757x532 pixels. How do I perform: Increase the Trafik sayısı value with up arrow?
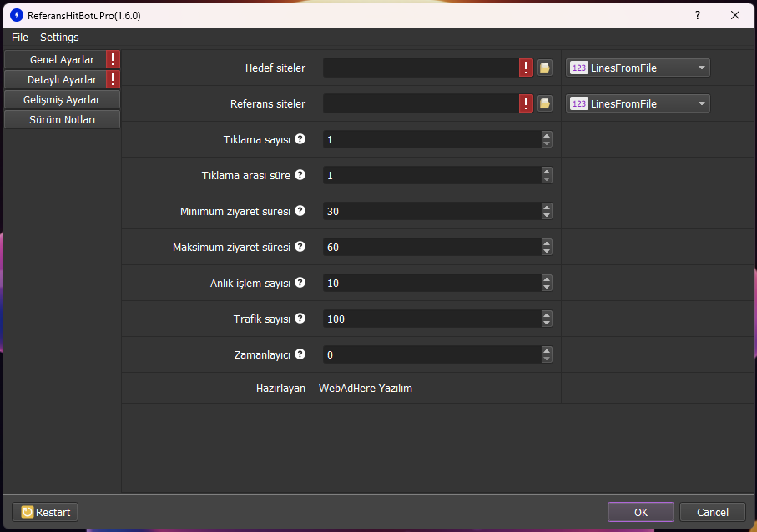coord(547,314)
